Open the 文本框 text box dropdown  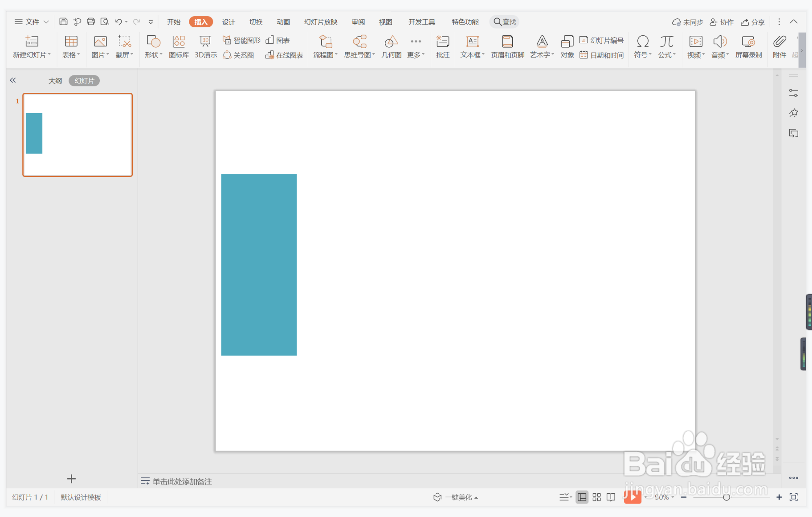(472, 55)
